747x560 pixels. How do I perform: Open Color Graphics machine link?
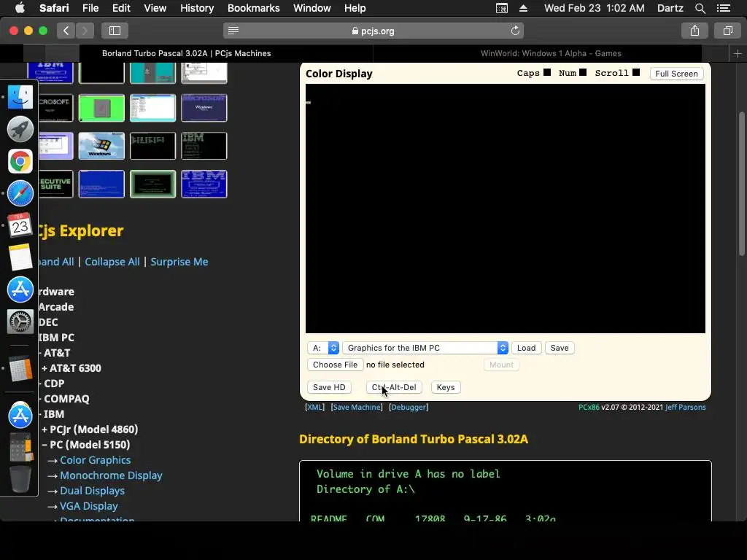pos(96,460)
